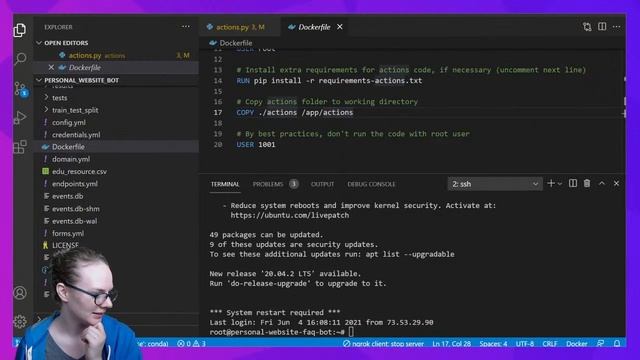The width and height of the screenshot is (640, 360).
Task: Switch to the Terminal panel tab
Action: tap(225, 184)
